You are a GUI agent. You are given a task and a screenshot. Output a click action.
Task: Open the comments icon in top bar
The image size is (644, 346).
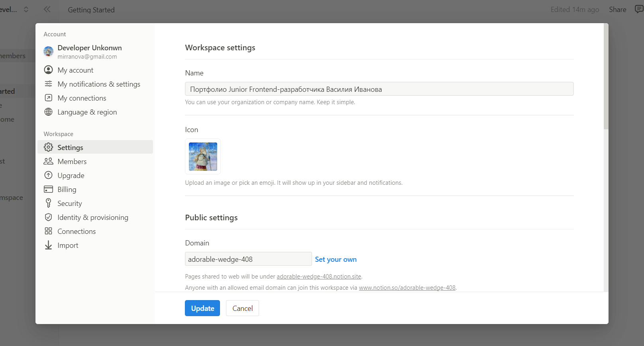tap(639, 9)
